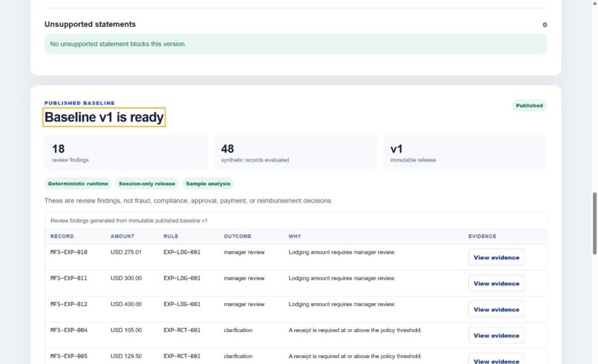Click record ID MFS-EXP-010
This screenshot has width=598, height=364.
69,252
